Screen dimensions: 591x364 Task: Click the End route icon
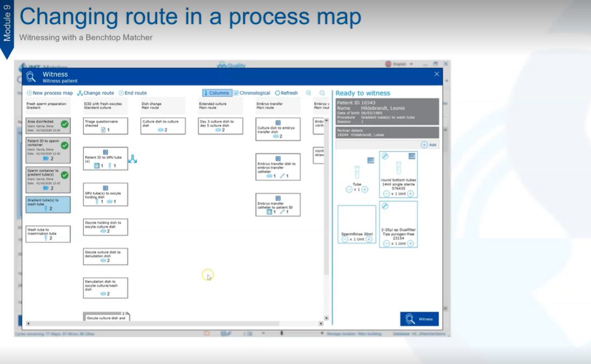click(121, 93)
